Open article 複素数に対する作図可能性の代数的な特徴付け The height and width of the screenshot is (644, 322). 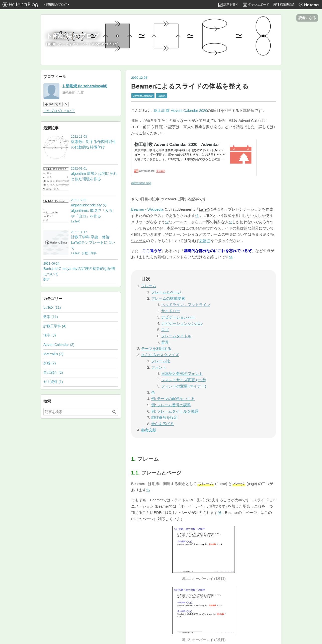(x=93, y=144)
